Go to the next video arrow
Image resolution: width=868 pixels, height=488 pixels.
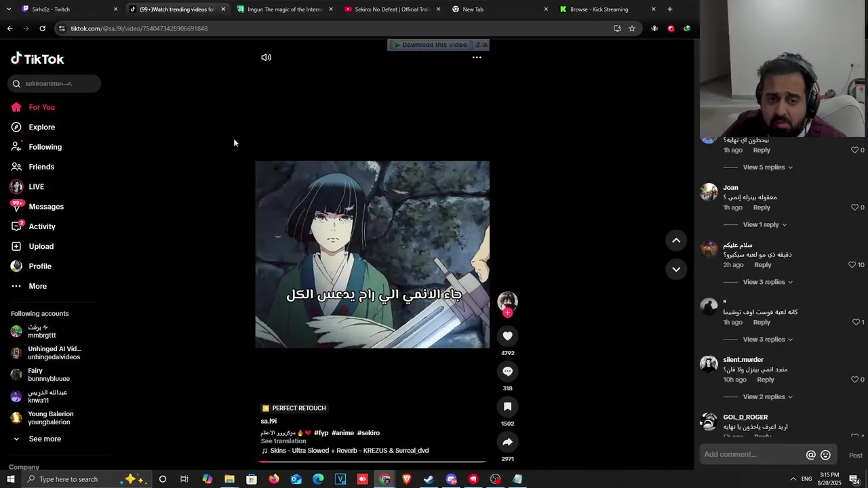pyautogui.click(x=676, y=269)
